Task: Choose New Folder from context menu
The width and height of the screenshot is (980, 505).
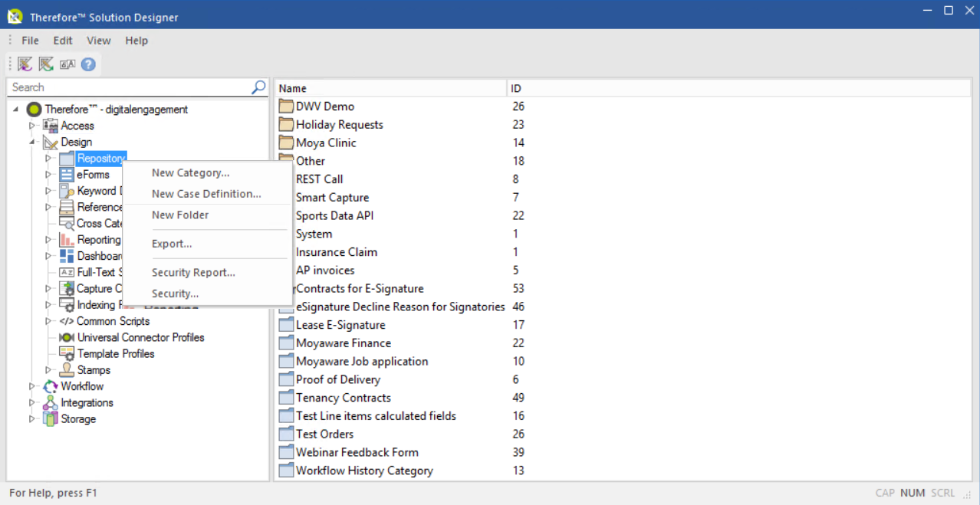Action: 180,215
